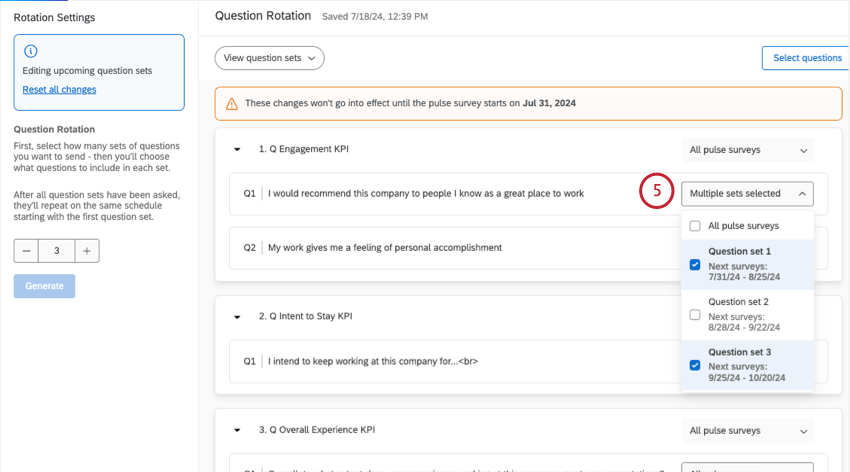Click the warning triangle icon in banner
Viewport: 850px width, 472px height.
click(232, 103)
